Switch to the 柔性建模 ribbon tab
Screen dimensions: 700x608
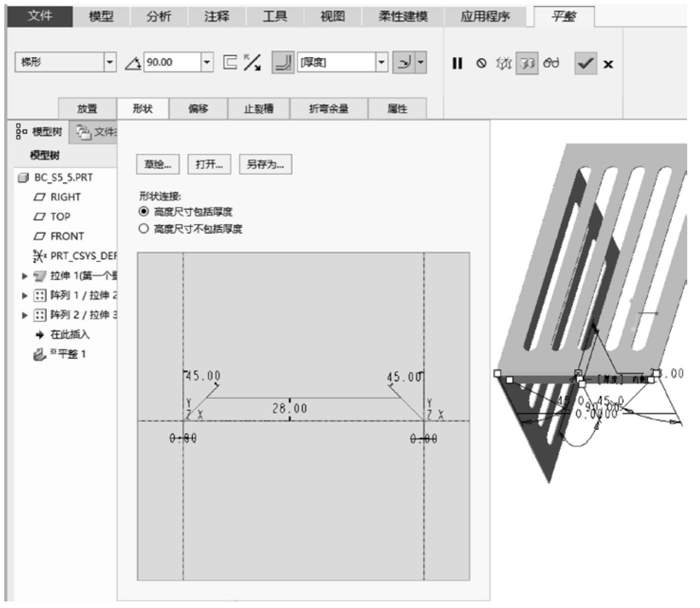tap(403, 17)
